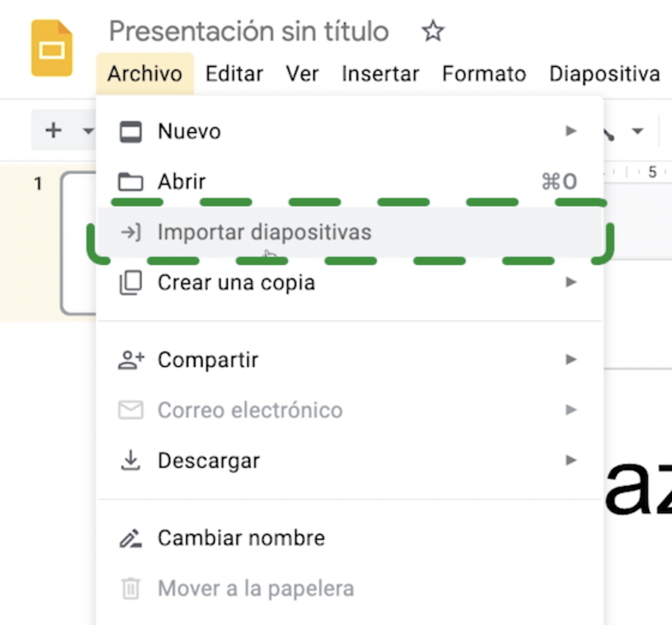Open the Formato menu
The width and height of the screenshot is (672, 625).
(484, 74)
